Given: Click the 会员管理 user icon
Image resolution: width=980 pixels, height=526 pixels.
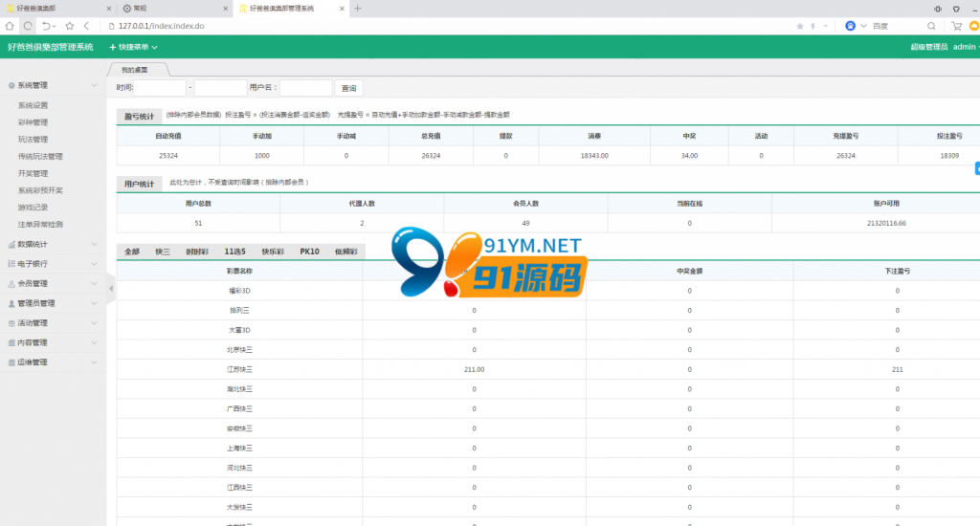Looking at the screenshot, I should click(11, 284).
